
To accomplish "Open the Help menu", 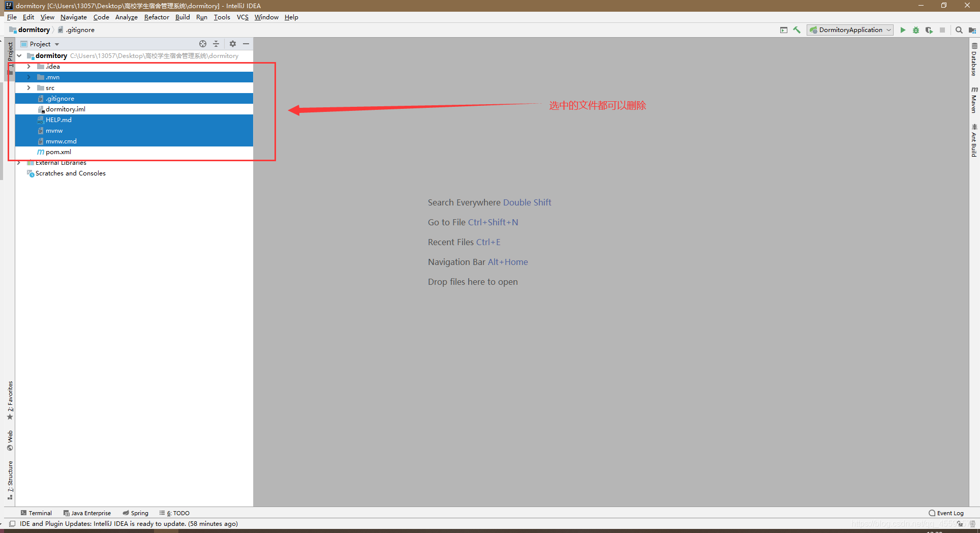I will (x=291, y=17).
